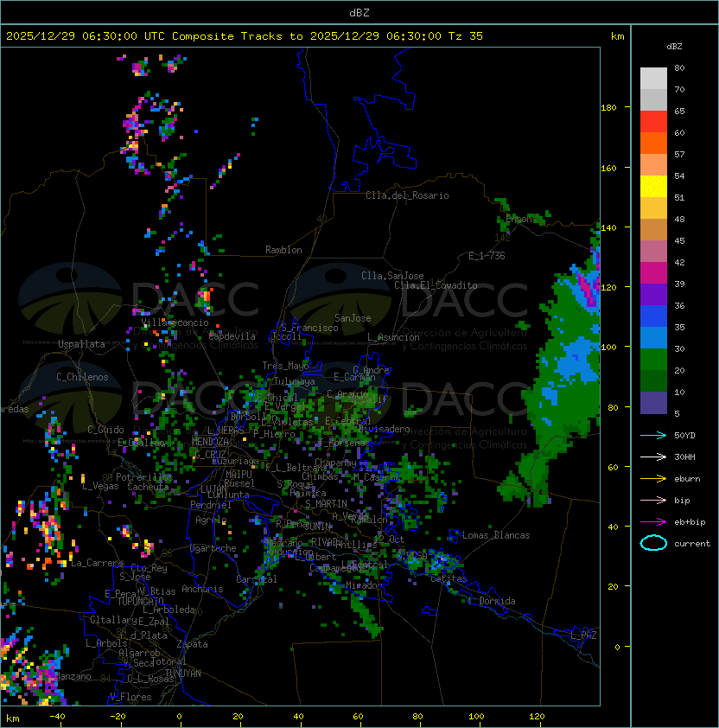This screenshot has width=719, height=728.
Task: Select the 'Tulumaya' map label
Action: tap(295, 381)
